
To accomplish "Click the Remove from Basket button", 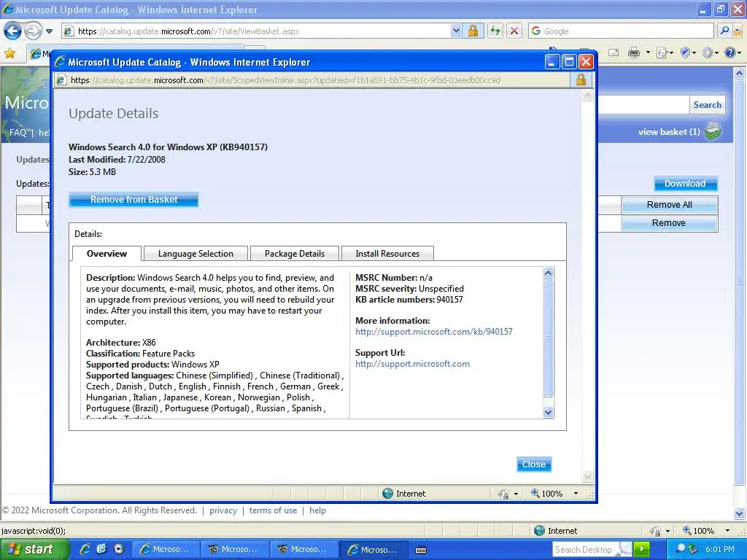I will coord(133,200).
